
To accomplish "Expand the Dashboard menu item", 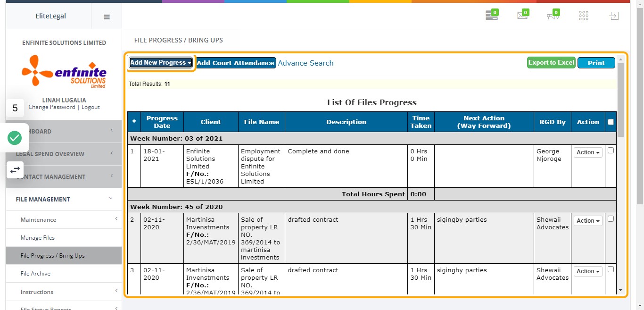I will coord(64,131).
